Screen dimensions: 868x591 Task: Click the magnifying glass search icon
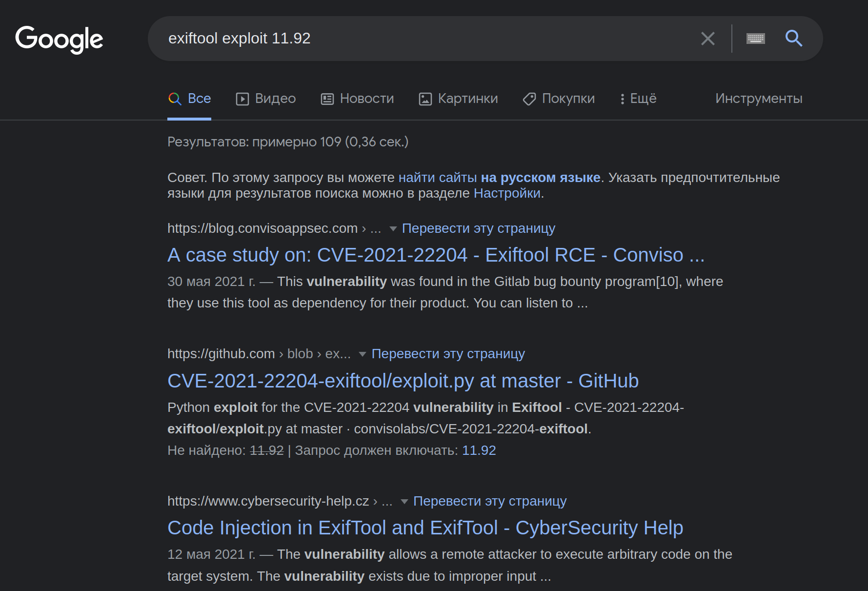793,38
